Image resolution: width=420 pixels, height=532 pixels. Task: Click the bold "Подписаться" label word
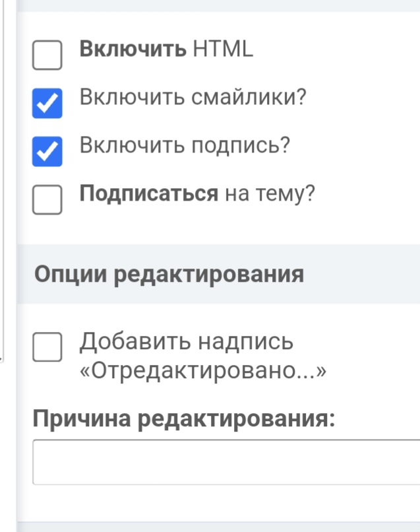pyautogui.click(x=148, y=194)
